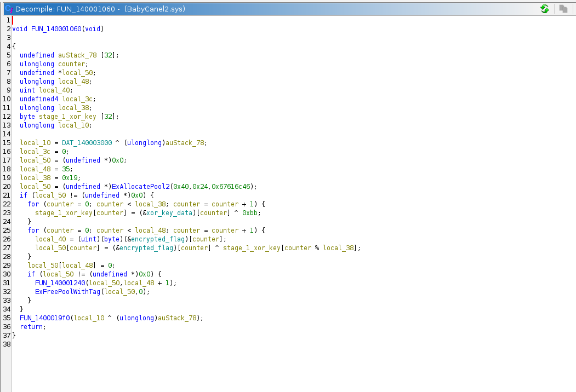Click the void return type on line 2
Screen dimensions: 576x392
20,28
